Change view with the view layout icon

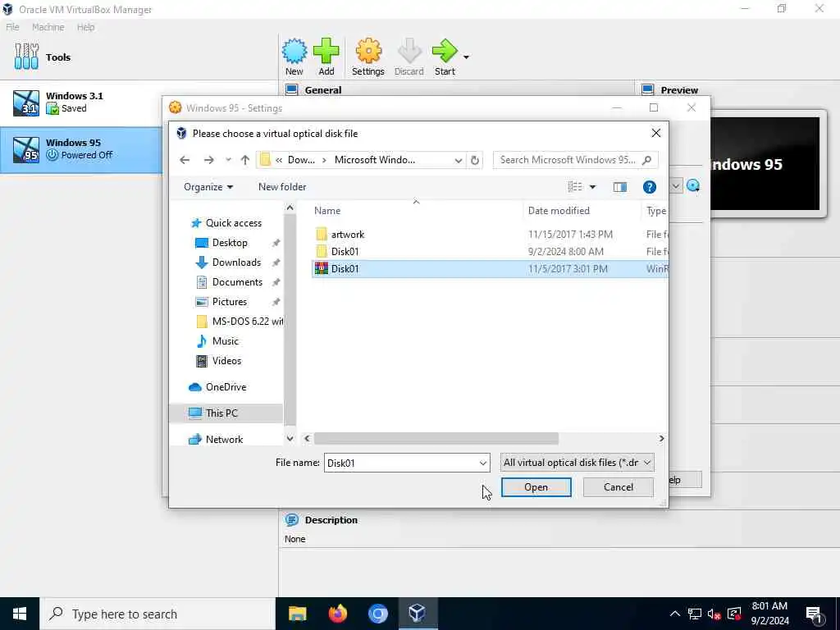click(x=575, y=186)
